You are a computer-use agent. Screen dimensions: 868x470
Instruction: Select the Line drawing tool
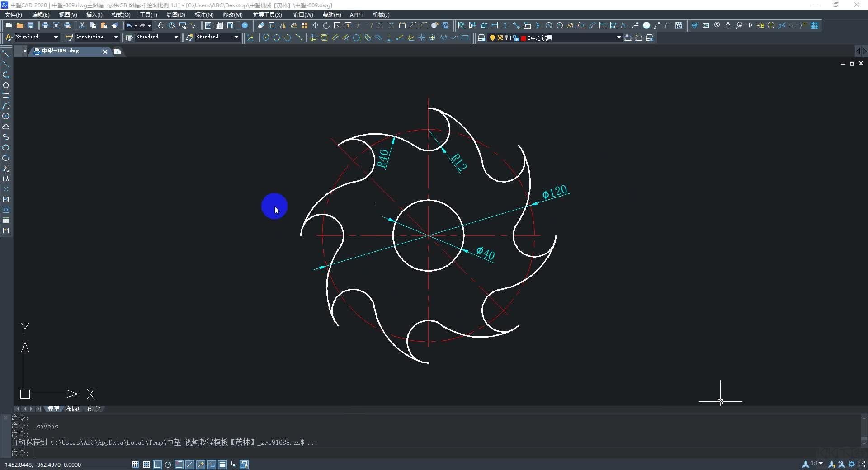pos(6,54)
